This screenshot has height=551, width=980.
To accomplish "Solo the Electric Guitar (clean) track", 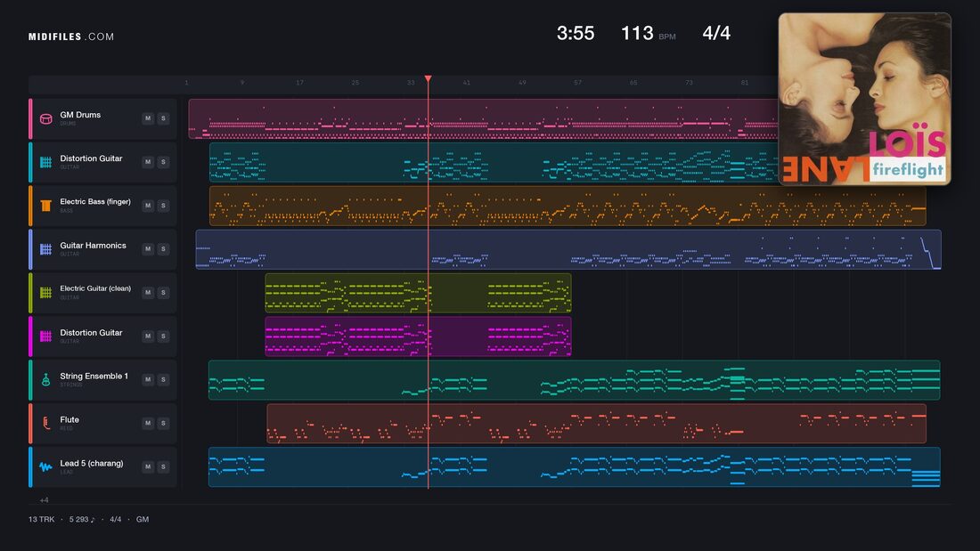I will pos(163,292).
